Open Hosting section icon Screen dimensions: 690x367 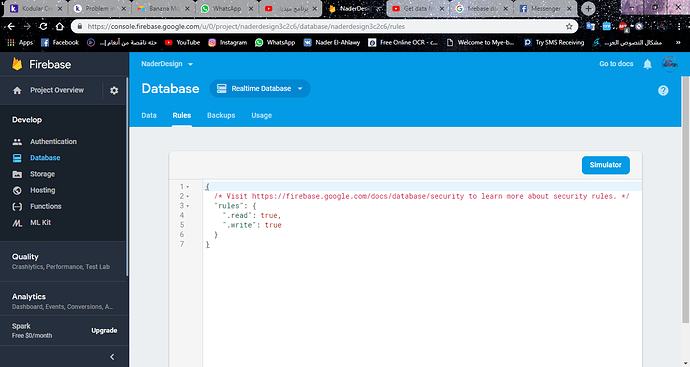point(17,190)
